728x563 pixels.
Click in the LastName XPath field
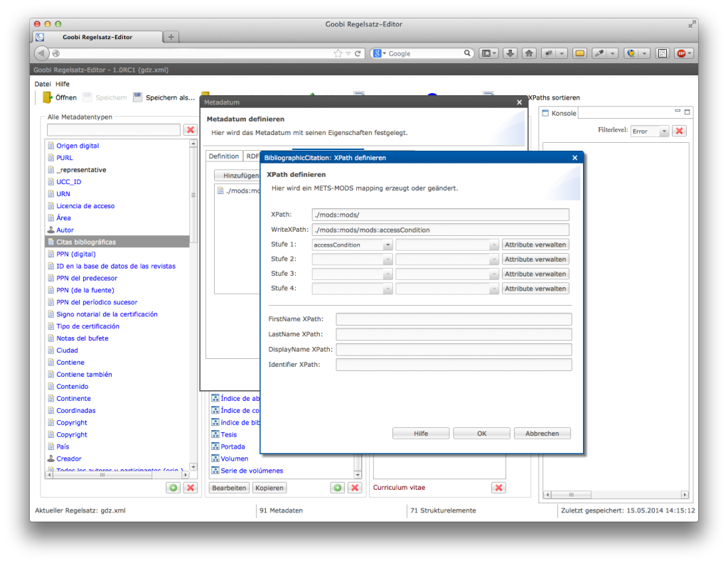[454, 334]
